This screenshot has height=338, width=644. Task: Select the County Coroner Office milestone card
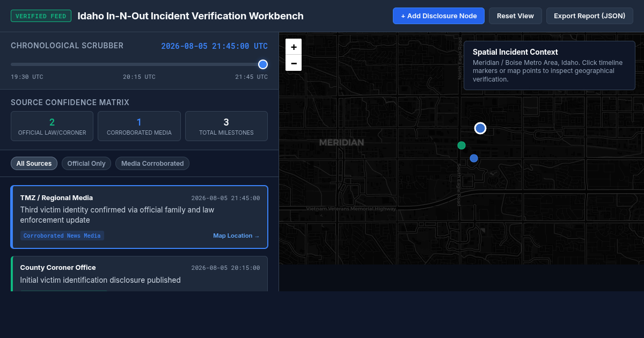click(140, 274)
